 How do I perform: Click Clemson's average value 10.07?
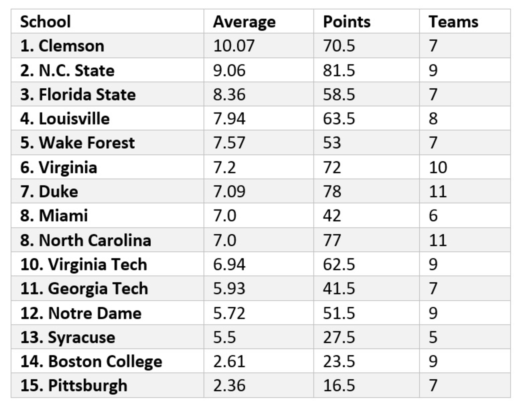click(x=234, y=46)
